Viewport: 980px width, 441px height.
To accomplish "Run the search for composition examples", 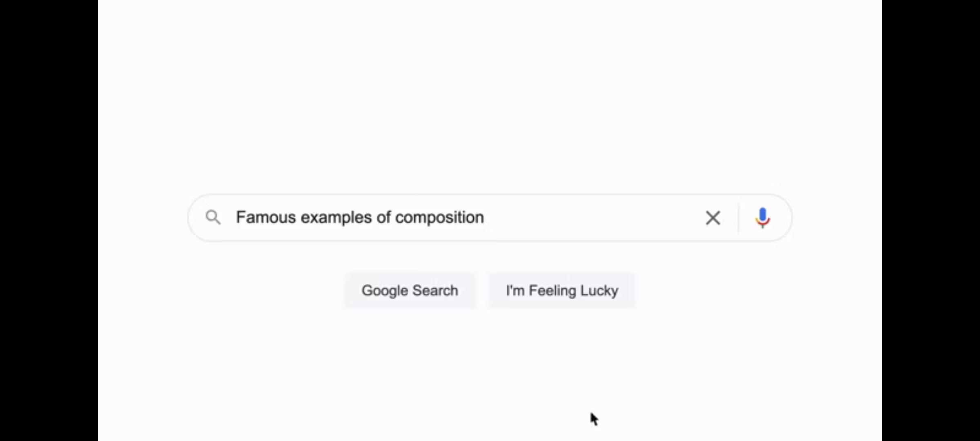I will click(410, 290).
